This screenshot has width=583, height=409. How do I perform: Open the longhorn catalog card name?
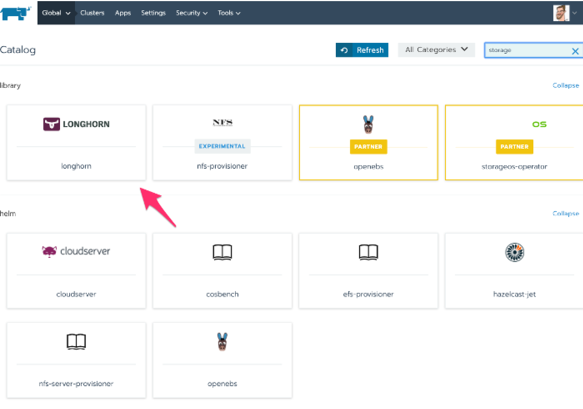click(x=76, y=166)
